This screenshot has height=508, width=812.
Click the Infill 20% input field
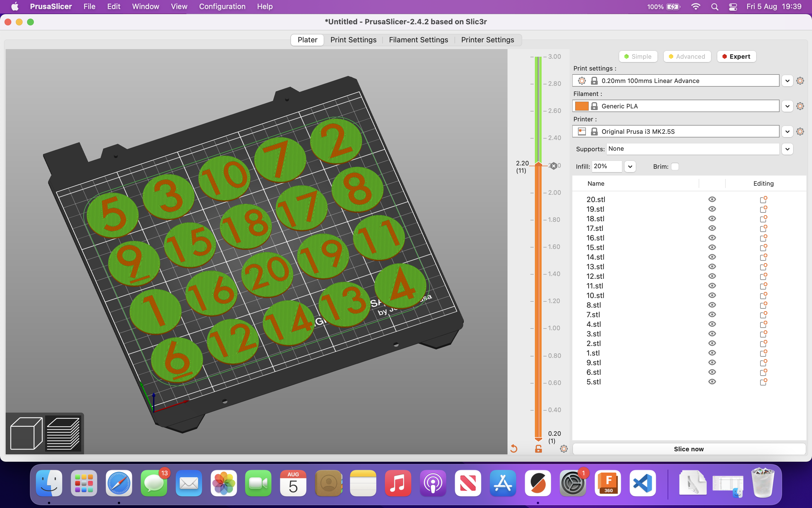point(607,167)
